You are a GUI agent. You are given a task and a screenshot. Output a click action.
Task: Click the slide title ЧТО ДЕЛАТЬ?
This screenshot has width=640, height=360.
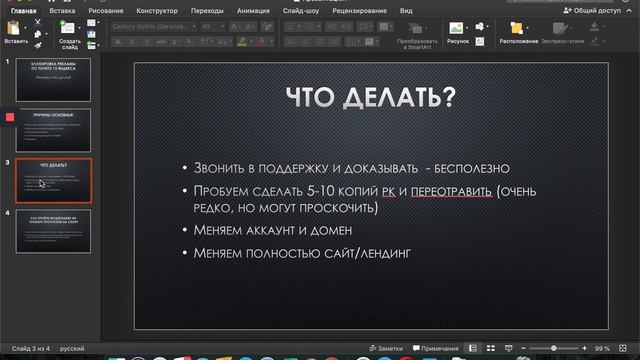[371, 98]
